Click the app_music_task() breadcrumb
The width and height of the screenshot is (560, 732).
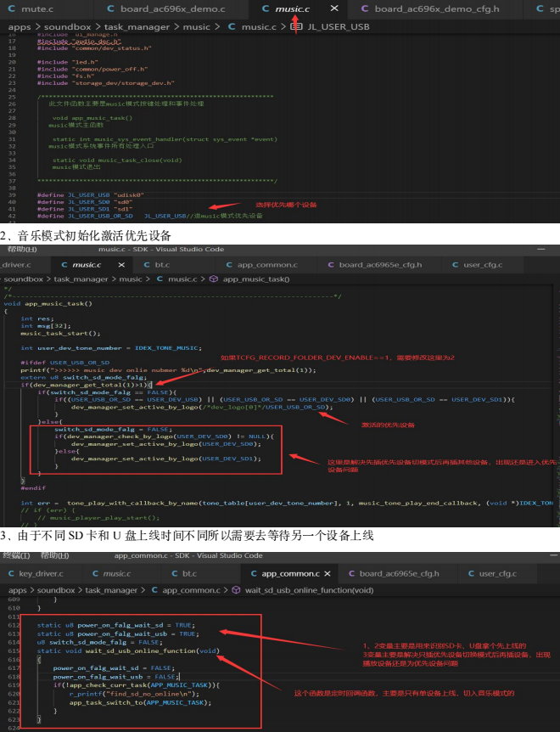coord(256,279)
